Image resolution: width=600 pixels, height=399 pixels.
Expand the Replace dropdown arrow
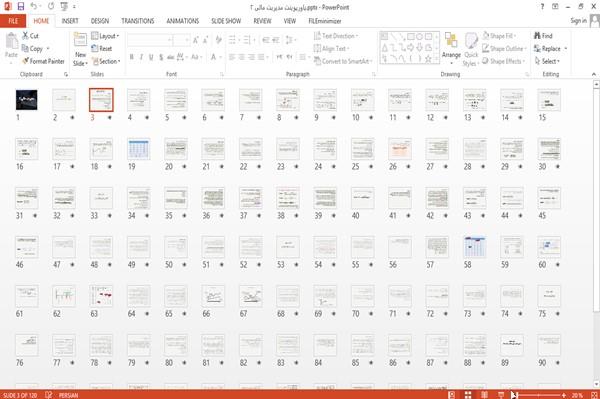click(x=566, y=49)
